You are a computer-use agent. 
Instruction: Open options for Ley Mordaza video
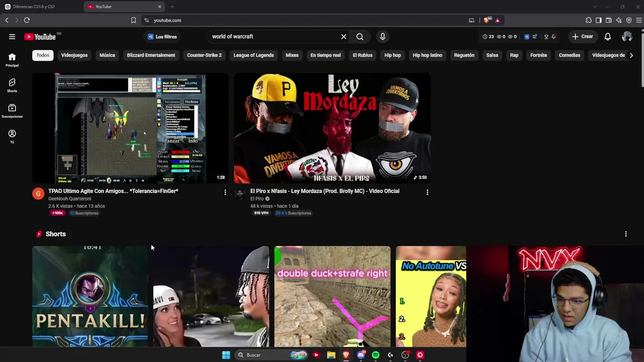[427, 192]
